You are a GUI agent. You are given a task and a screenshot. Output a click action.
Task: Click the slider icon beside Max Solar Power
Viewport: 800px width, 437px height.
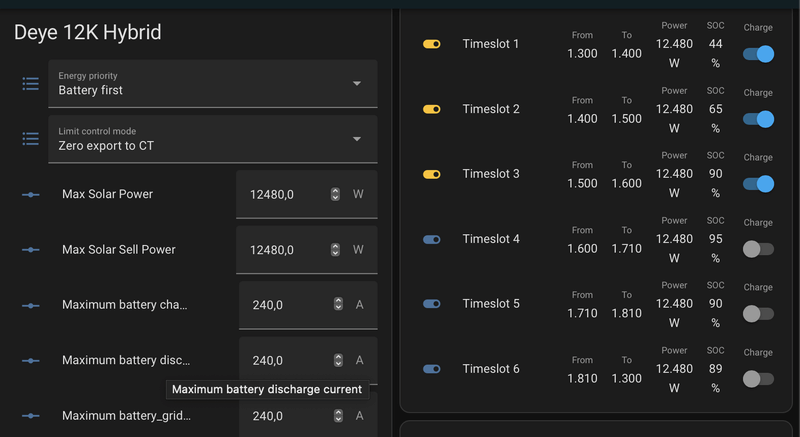(x=31, y=194)
